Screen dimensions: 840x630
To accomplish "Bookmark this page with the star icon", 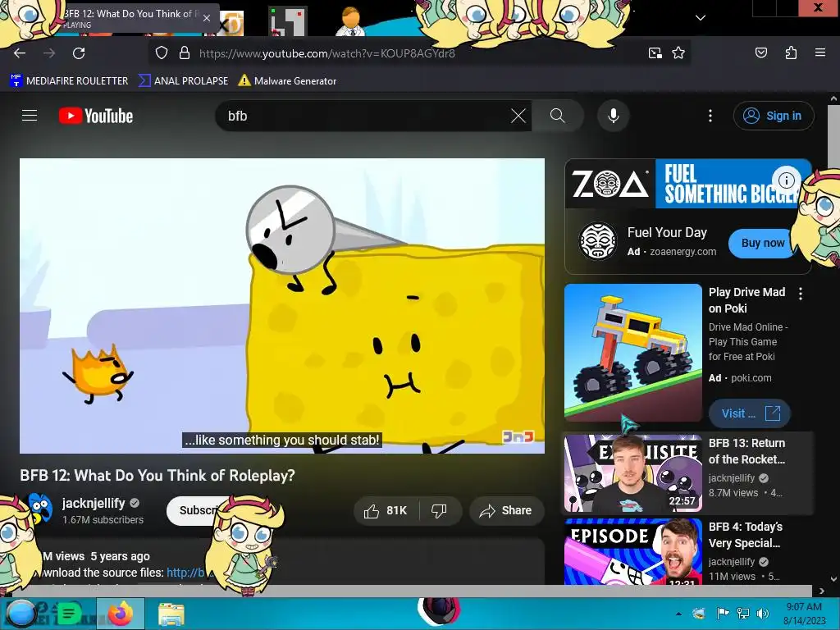I will tap(678, 53).
